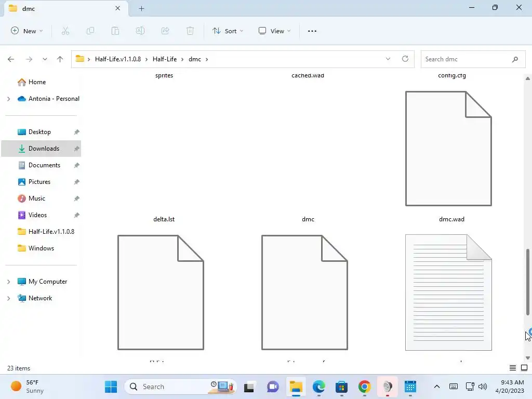Viewport: 532px width, 399px height.
Task: Click Half-Life.v1.1.0.8 breadcrumb in address bar
Action: [118, 59]
